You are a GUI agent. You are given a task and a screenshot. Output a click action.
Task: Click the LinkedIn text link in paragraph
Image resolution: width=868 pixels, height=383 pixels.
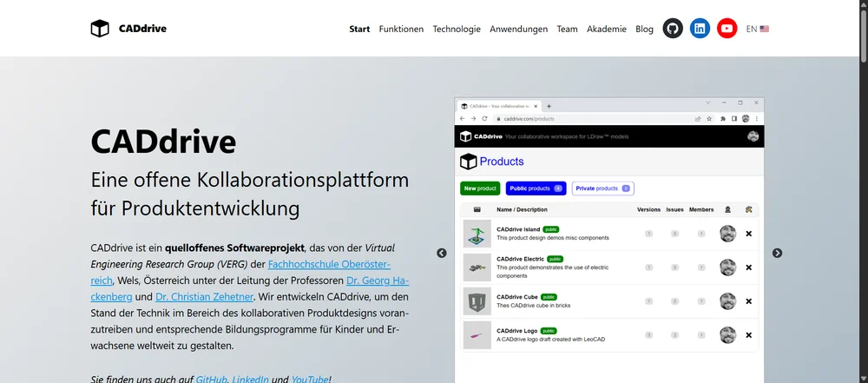[250, 380]
